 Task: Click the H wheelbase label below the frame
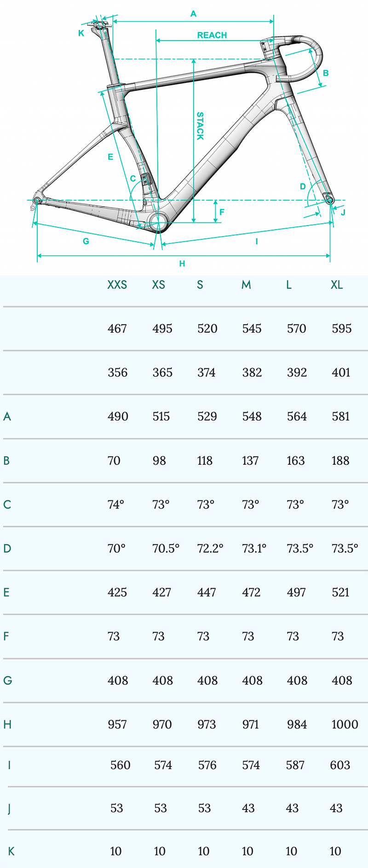(182, 264)
